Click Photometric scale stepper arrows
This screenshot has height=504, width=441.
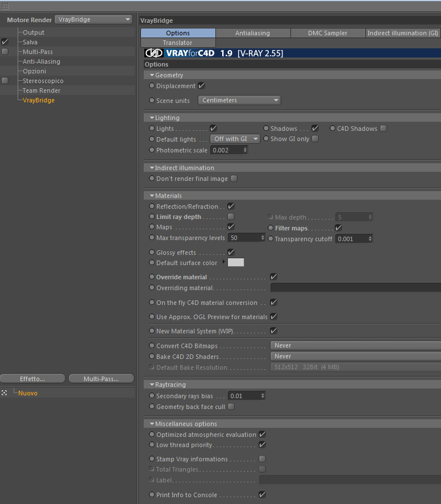(x=245, y=150)
